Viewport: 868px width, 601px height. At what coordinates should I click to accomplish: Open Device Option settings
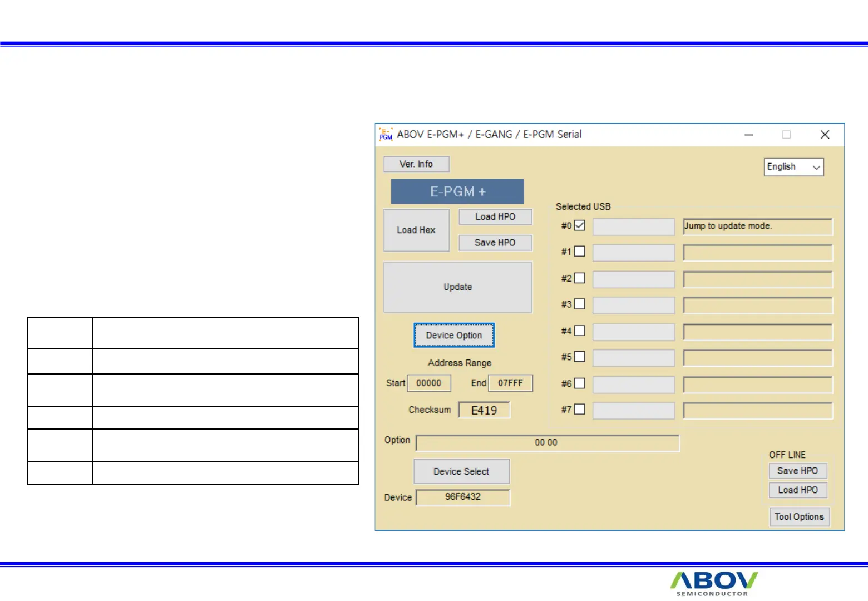[454, 336]
